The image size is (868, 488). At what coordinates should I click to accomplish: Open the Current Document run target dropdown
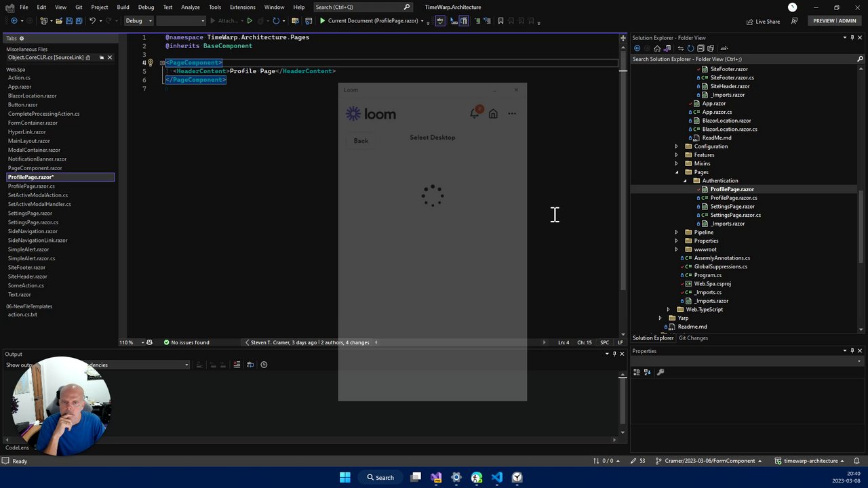click(x=422, y=21)
